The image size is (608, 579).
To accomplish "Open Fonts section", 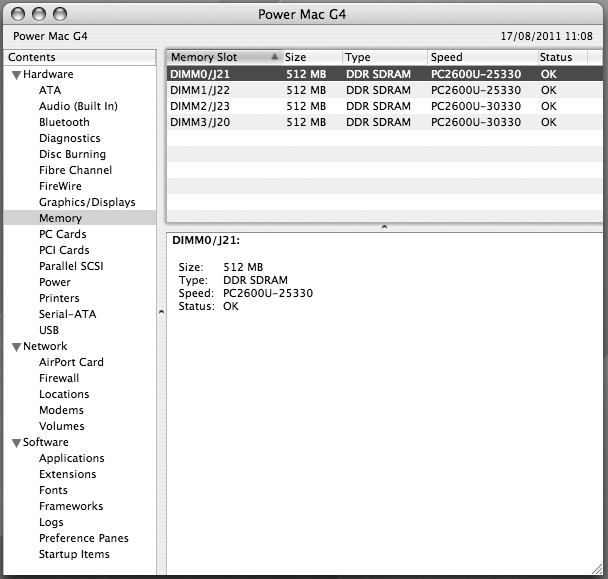I will [54, 490].
